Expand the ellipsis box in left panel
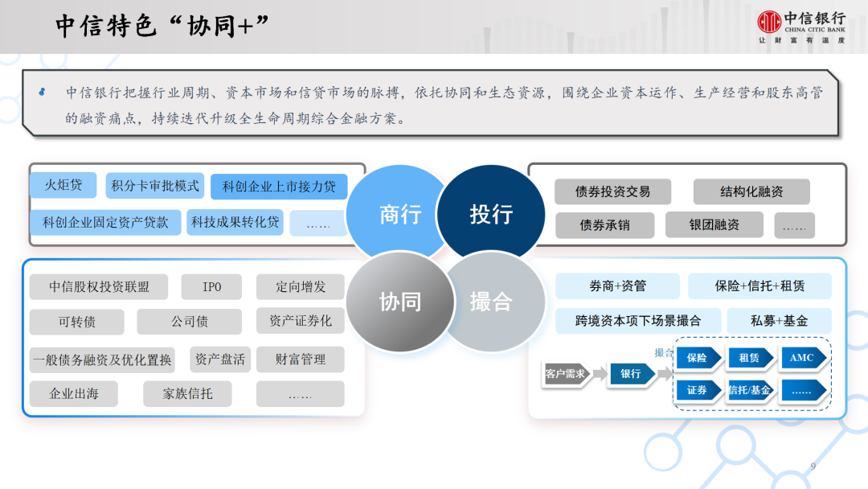868x489 pixels. click(317, 223)
